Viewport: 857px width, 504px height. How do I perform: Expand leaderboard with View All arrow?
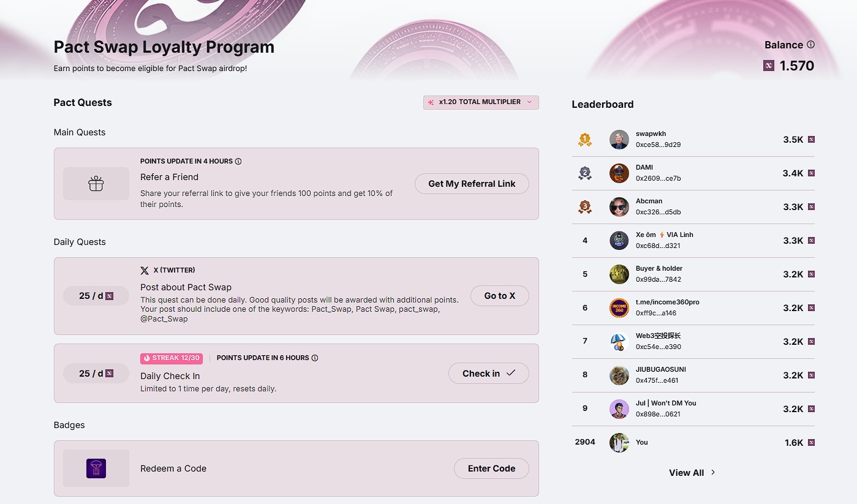[692, 473]
